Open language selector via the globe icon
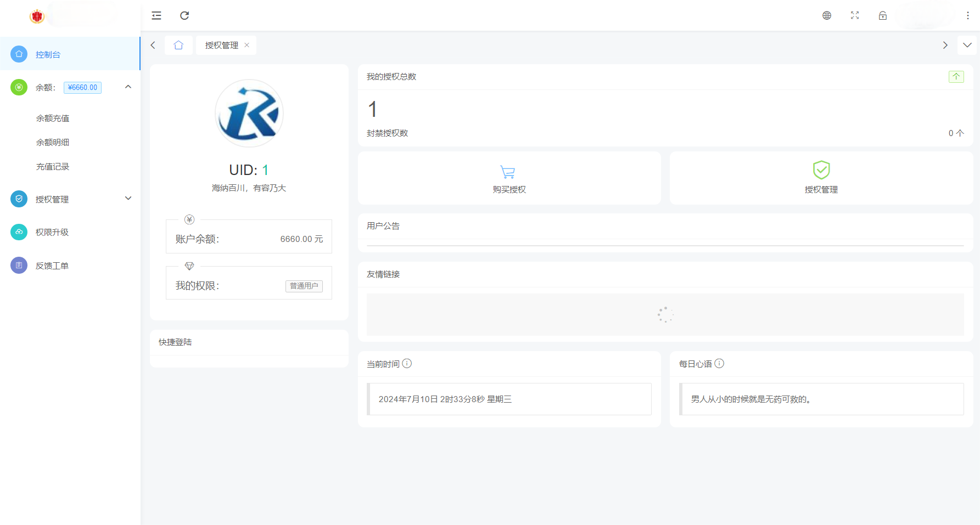The height and width of the screenshot is (525, 980). [827, 15]
